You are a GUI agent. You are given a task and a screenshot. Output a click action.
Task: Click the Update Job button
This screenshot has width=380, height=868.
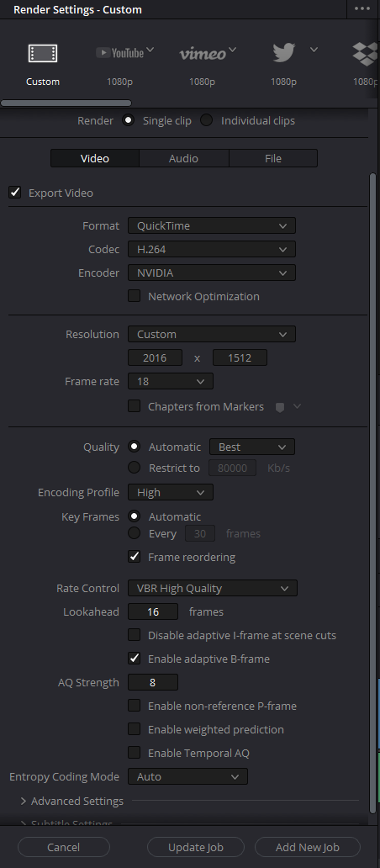(196, 847)
